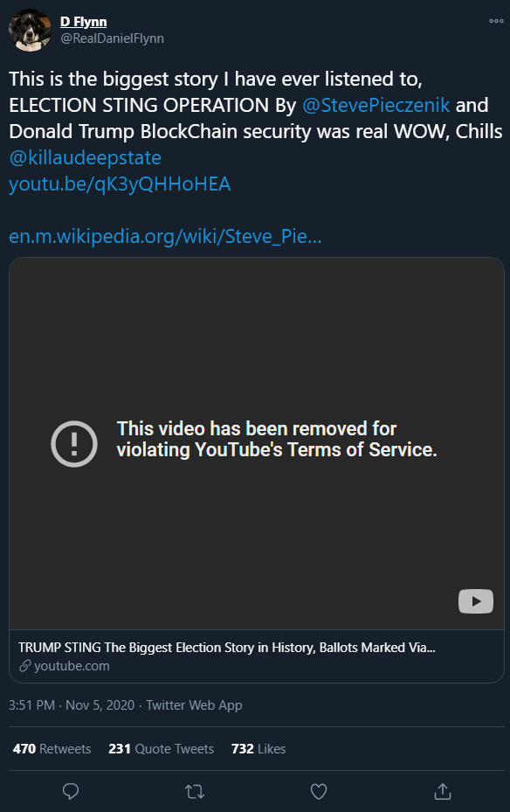The width and height of the screenshot is (510, 812).
Task: Click the chain link icon beside youtube.com
Action: tap(24, 666)
